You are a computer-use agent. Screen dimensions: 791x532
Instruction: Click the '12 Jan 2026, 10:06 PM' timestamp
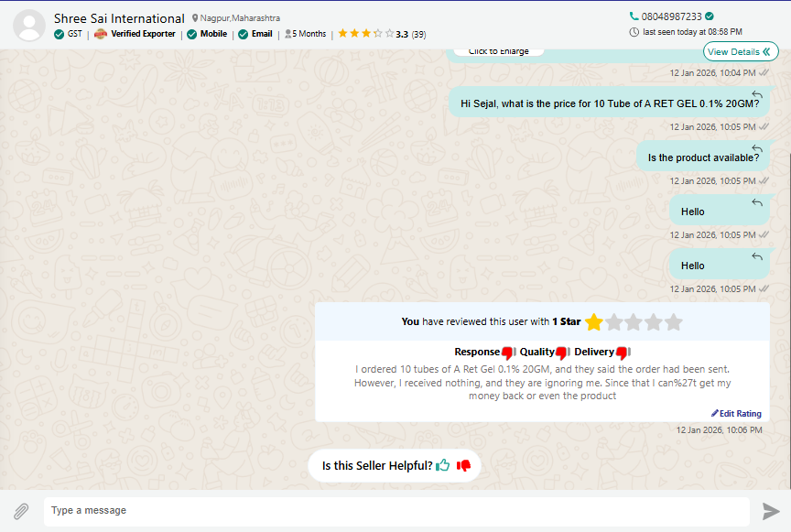(x=719, y=430)
